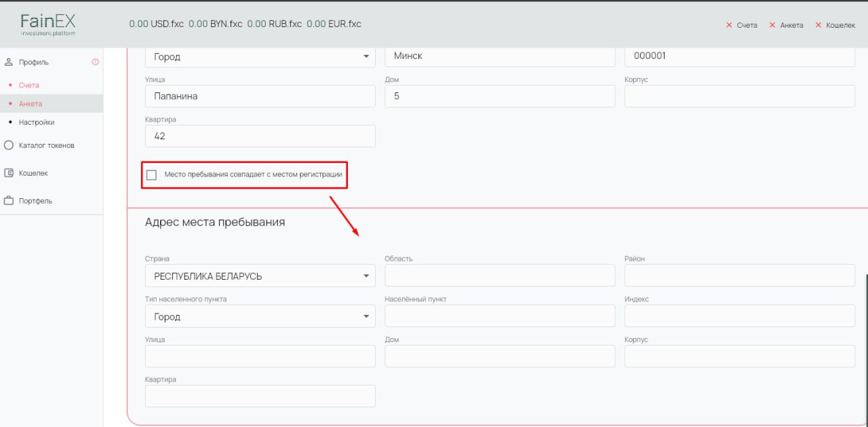Click the Счета status link in header
The image size is (868, 427).
pos(747,25)
